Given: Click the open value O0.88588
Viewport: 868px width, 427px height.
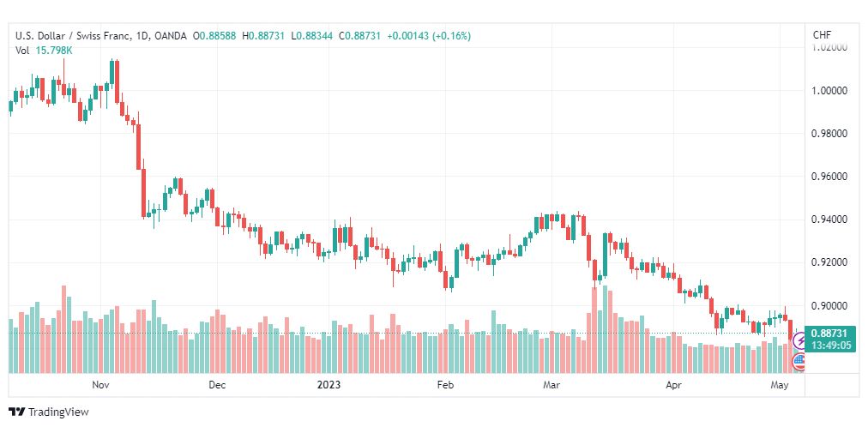Looking at the screenshot, I should (214, 36).
